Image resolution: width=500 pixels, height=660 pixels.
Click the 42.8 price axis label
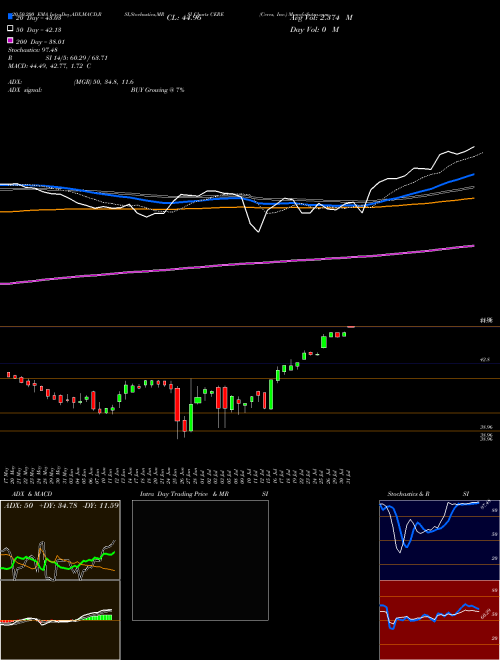485,360
